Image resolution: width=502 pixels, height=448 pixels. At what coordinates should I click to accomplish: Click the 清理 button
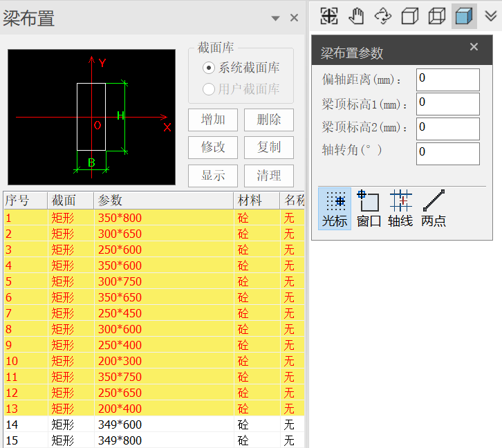(x=268, y=176)
